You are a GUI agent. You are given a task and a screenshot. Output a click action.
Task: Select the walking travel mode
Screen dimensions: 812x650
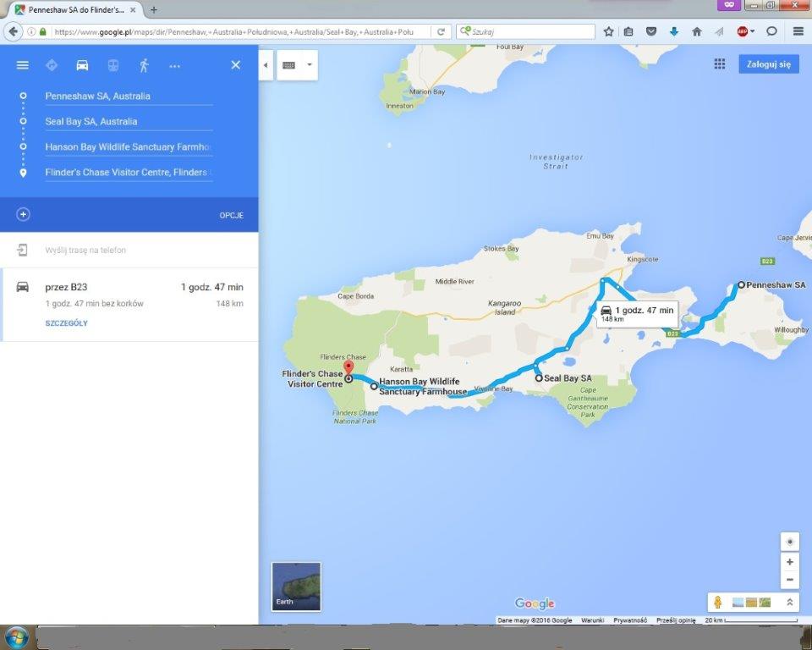[144, 65]
